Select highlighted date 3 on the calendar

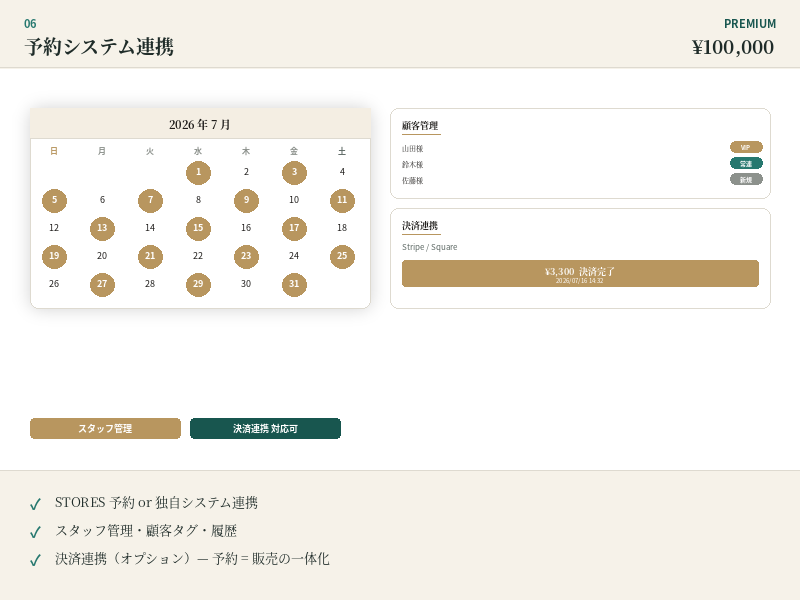294,172
